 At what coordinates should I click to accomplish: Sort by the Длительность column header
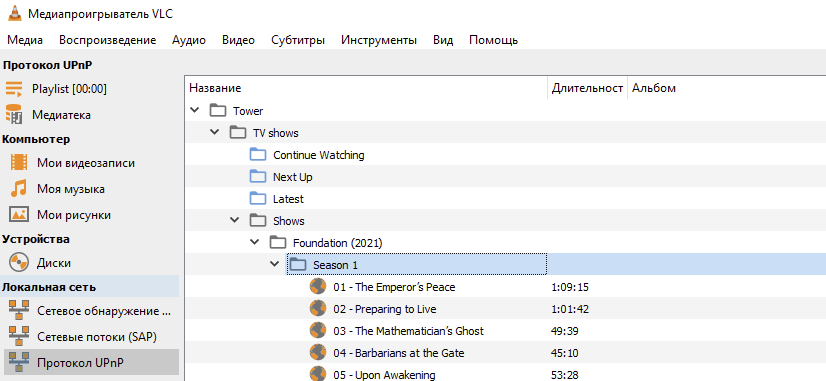(x=587, y=89)
